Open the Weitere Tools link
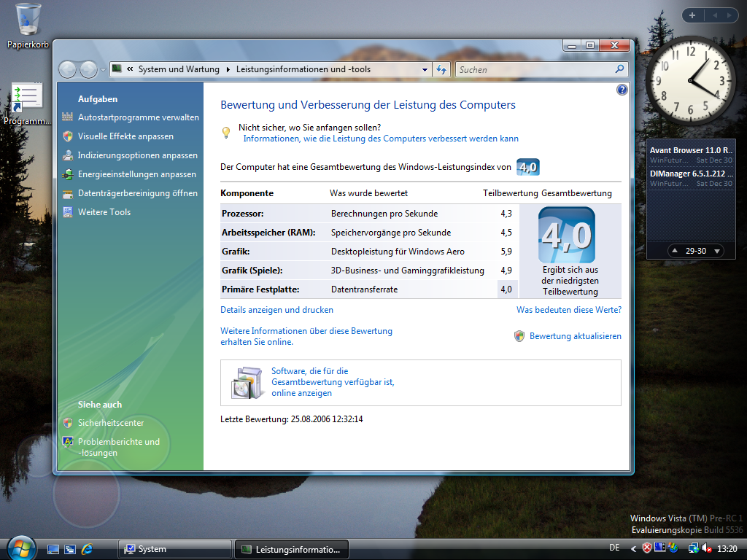 pos(104,212)
